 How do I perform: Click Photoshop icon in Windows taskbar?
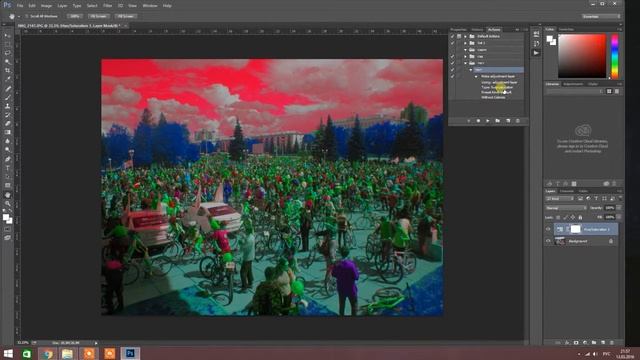(x=130, y=353)
